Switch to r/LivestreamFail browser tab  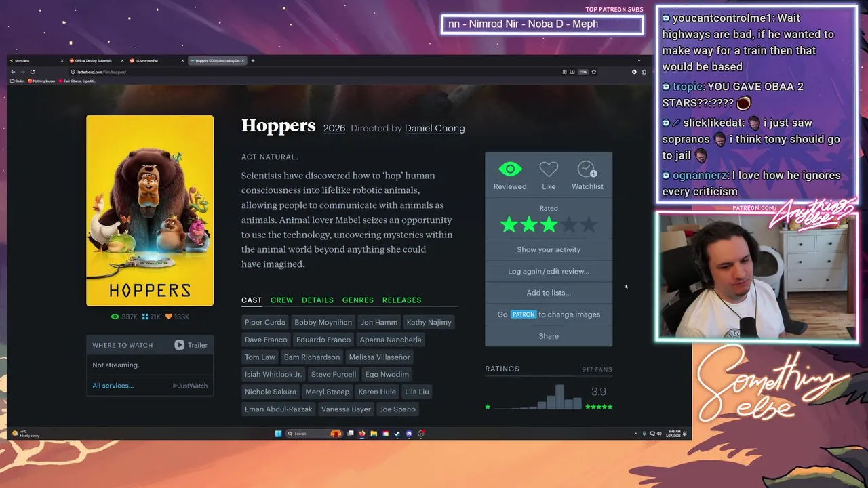coord(146,61)
